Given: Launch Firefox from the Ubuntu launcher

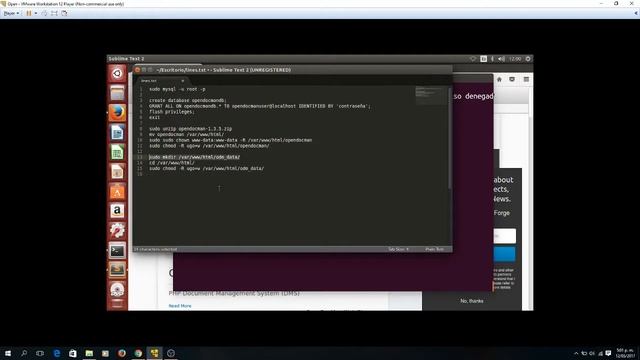Looking at the screenshot, I should [117, 113].
